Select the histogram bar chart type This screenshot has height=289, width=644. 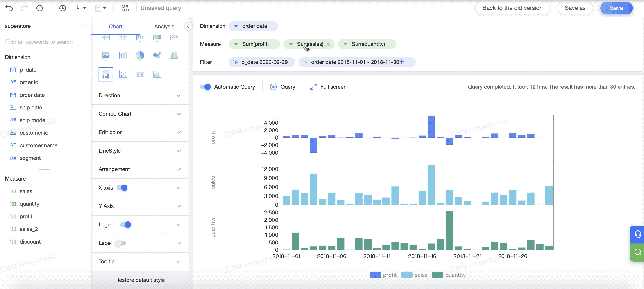tap(157, 74)
